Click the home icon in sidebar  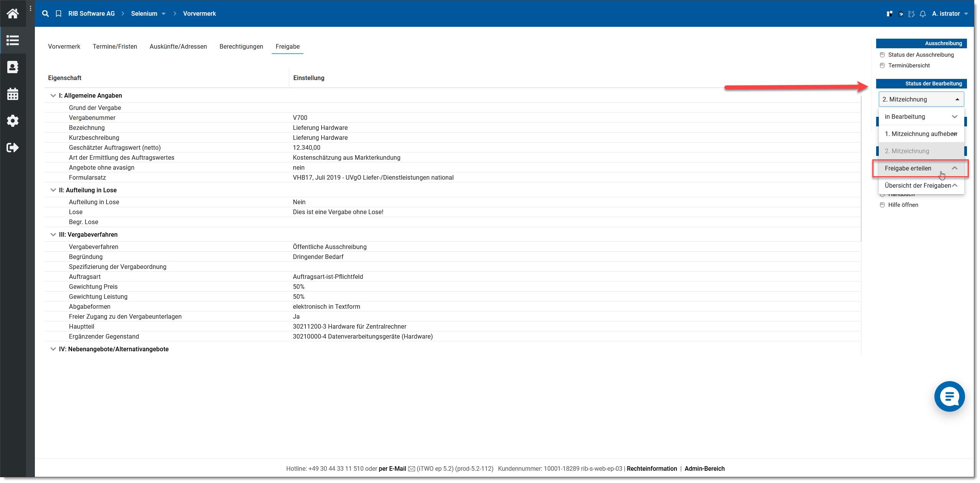click(x=13, y=14)
